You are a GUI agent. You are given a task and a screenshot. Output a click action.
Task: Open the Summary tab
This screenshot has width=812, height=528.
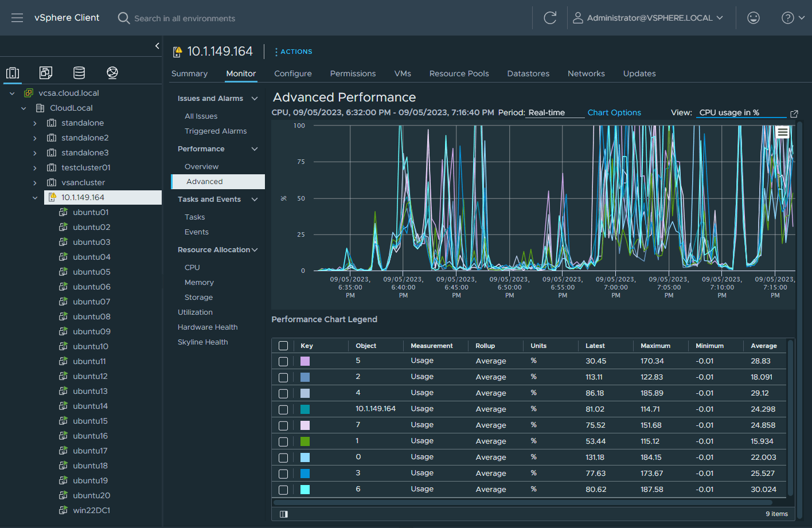pyautogui.click(x=189, y=73)
